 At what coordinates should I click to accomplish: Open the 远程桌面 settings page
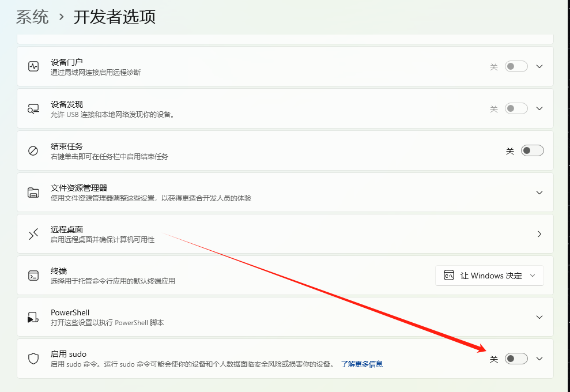click(539, 233)
